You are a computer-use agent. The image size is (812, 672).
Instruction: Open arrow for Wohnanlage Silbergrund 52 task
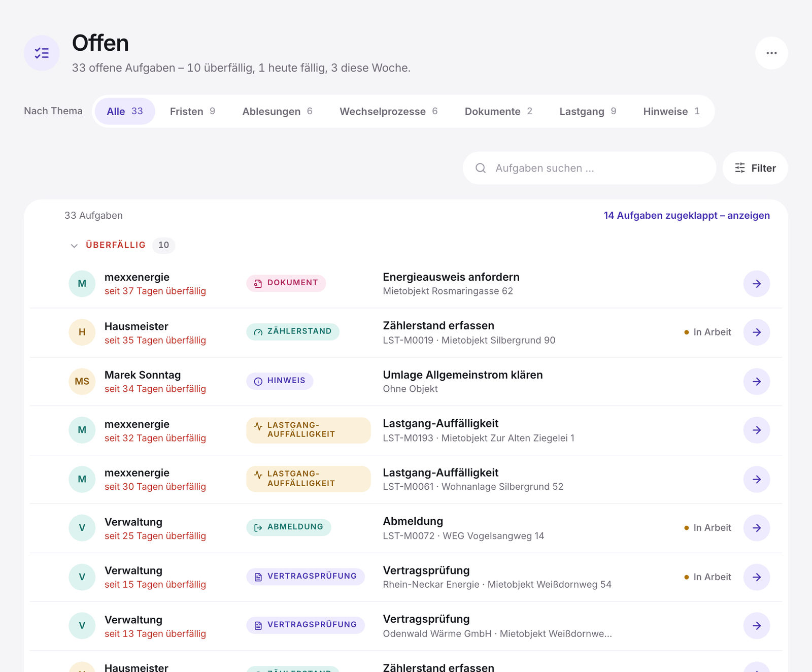(757, 479)
